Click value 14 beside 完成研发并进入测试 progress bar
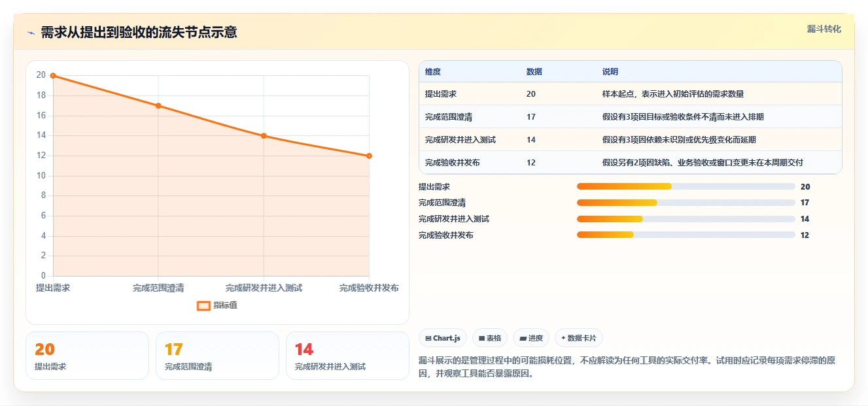Image resolution: width=868 pixels, height=406 pixels. point(805,219)
